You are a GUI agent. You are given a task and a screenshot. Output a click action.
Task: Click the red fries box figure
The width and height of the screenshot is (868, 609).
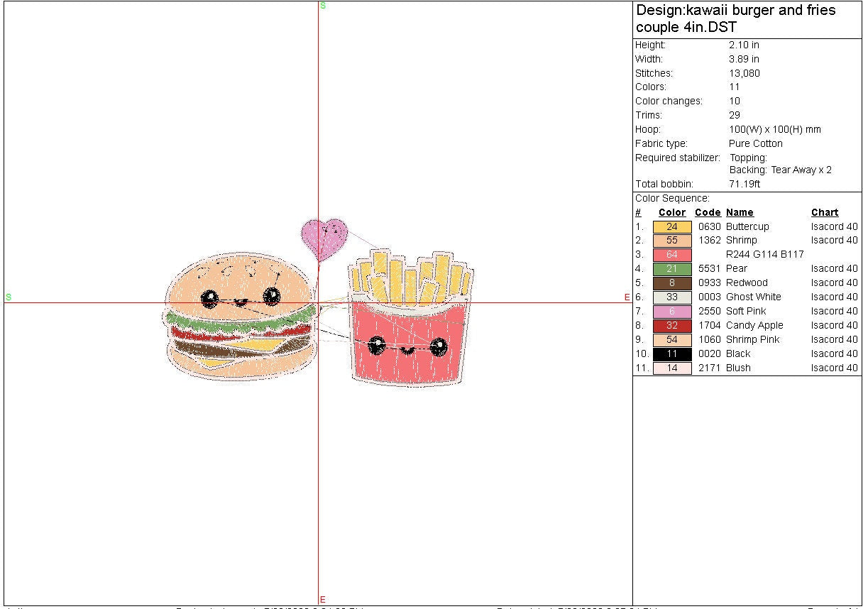[410, 342]
